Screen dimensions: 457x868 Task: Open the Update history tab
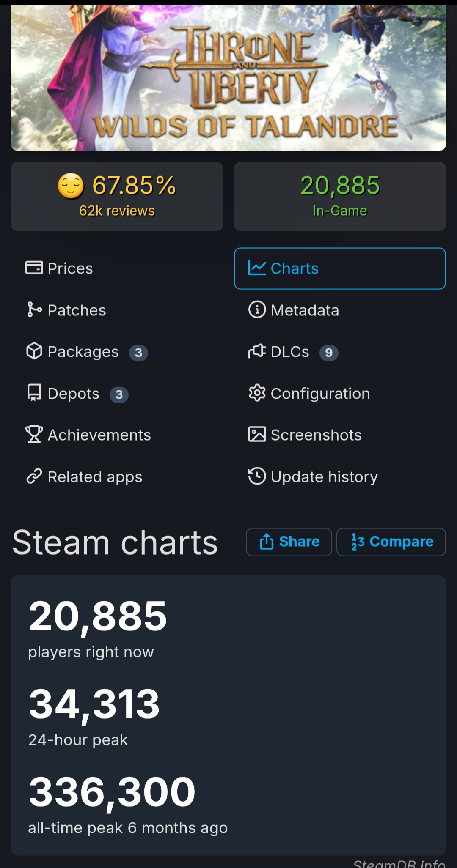click(324, 477)
